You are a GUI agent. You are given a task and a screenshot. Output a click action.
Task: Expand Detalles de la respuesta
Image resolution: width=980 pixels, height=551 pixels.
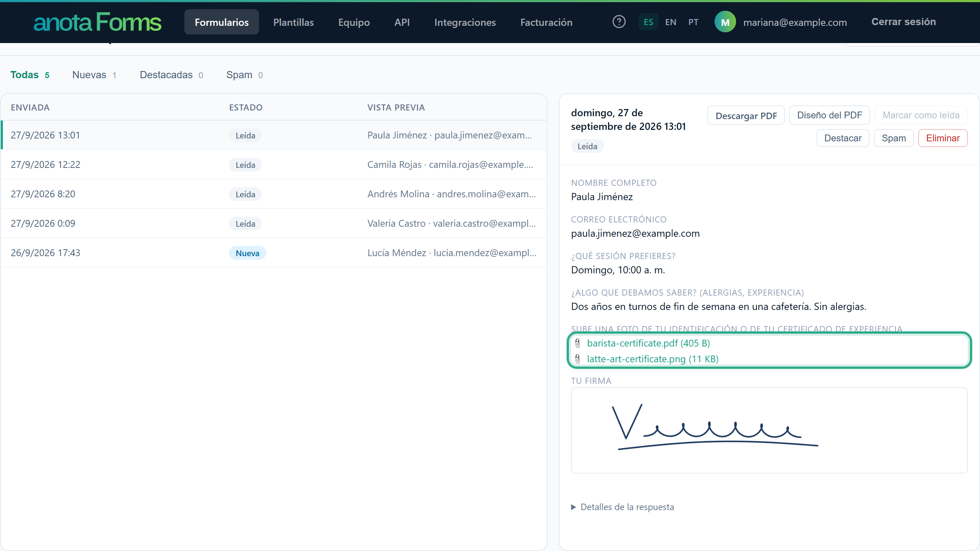[x=622, y=507]
